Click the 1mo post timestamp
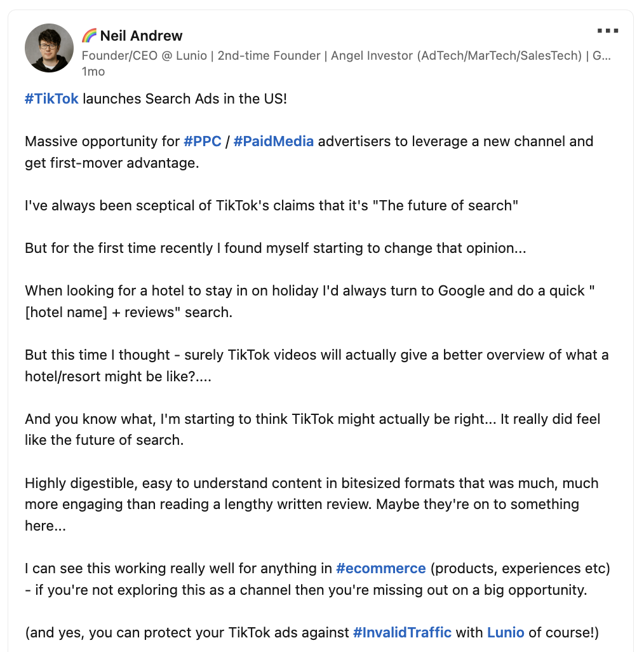Image resolution: width=644 pixels, height=652 pixels. (93, 72)
